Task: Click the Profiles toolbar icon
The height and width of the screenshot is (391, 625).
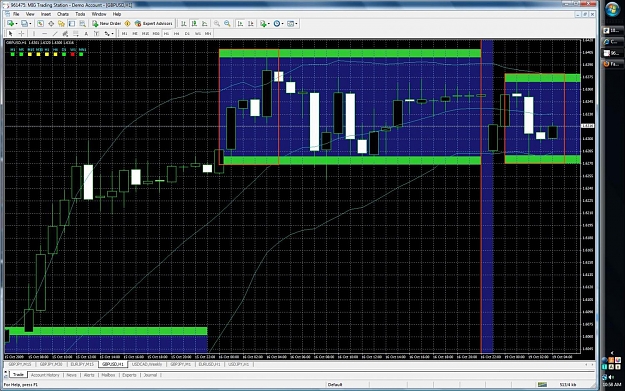Action: pyautogui.click(x=24, y=24)
